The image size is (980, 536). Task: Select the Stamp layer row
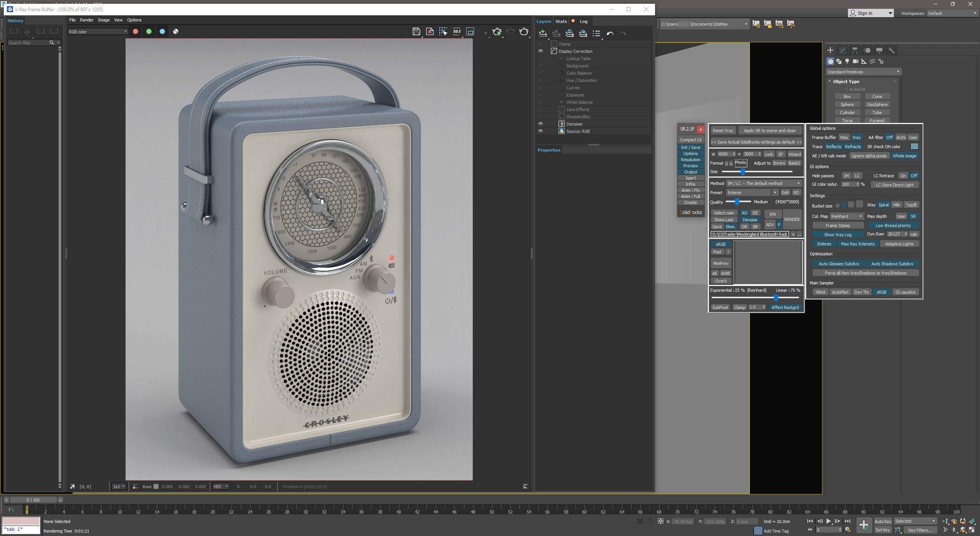coord(593,44)
